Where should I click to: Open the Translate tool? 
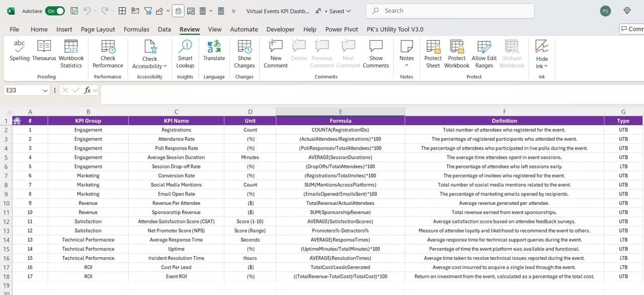(214, 50)
